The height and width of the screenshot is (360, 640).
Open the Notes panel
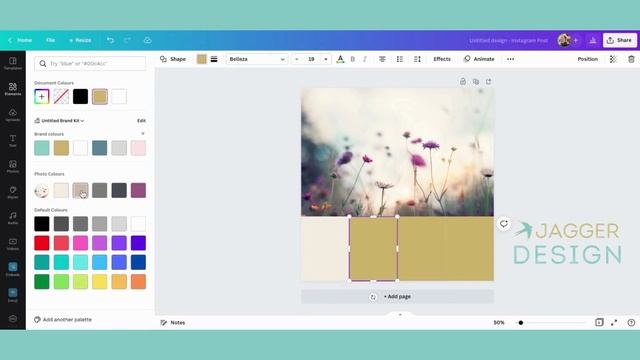coord(173,322)
